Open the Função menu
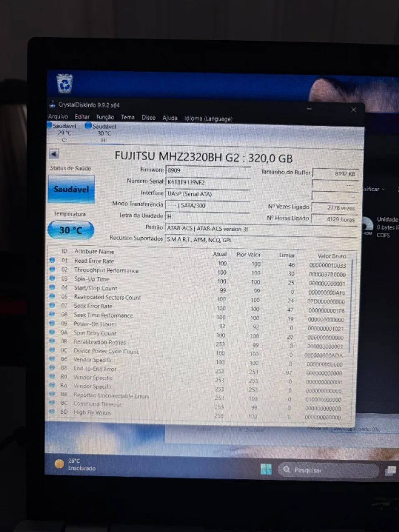 (x=105, y=117)
